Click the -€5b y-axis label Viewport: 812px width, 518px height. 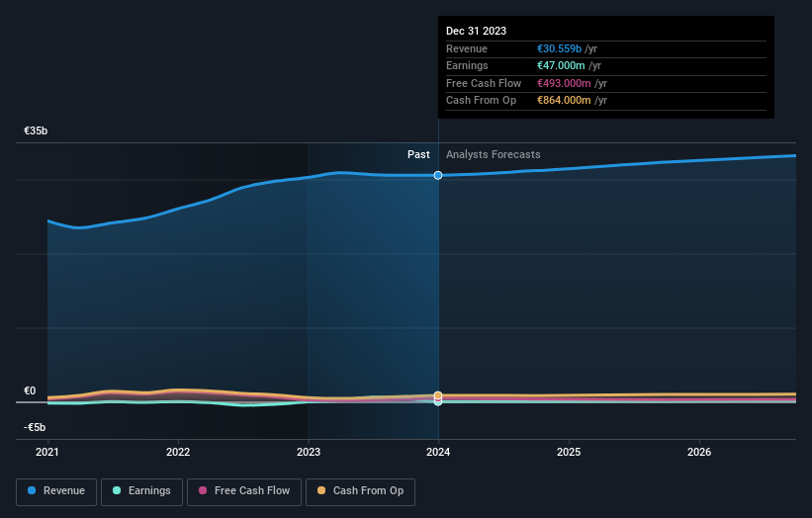pyautogui.click(x=35, y=427)
